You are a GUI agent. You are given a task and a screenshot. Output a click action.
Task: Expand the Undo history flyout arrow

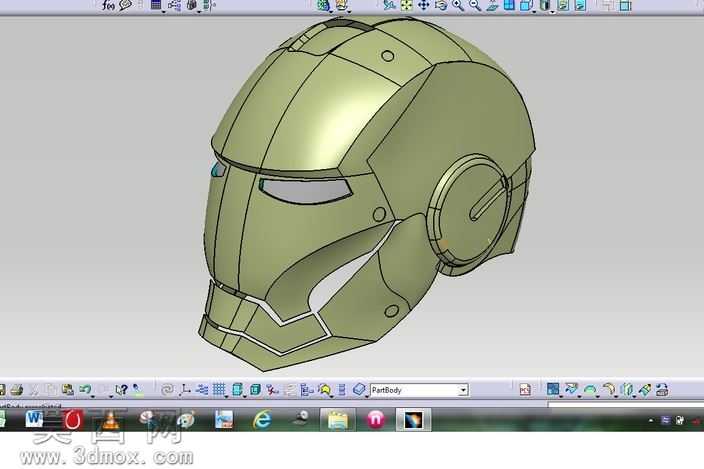[92, 397]
